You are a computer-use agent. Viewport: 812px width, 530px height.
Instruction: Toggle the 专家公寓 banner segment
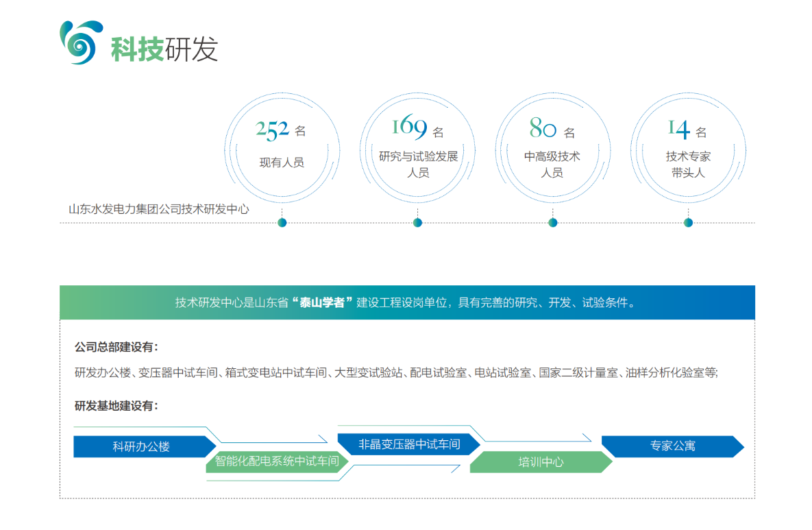pos(672,446)
